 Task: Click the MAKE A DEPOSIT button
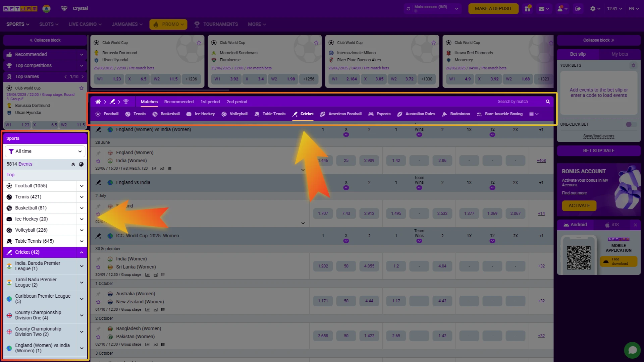[x=493, y=8]
